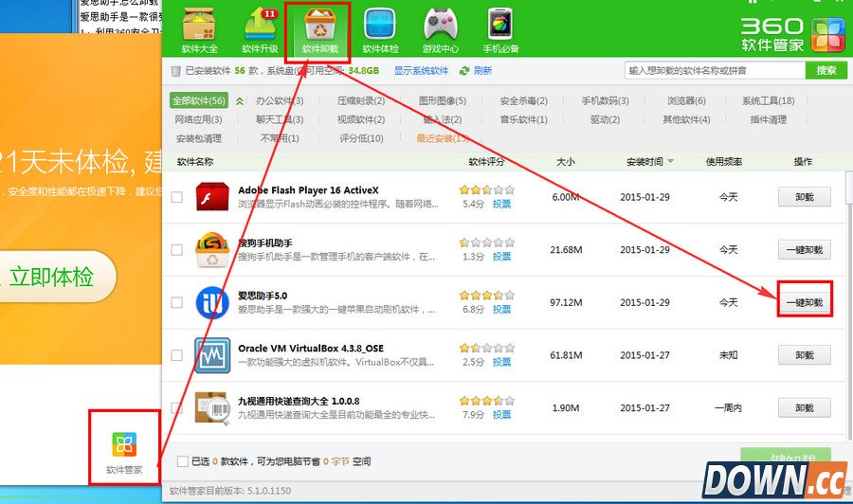
Task: Click 立即体检 button in orange window
Action: pyautogui.click(x=52, y=277)
